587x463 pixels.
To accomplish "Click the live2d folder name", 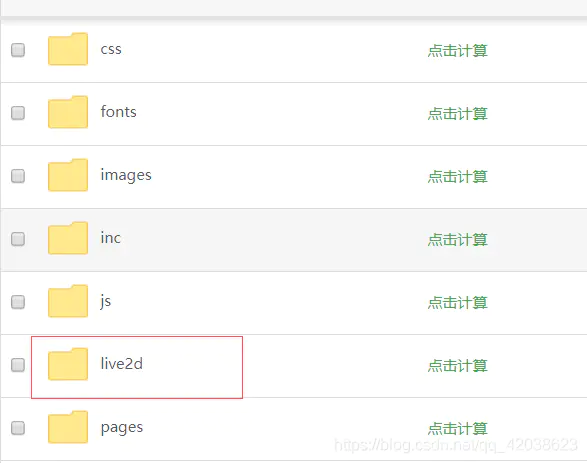I will 122,363.
